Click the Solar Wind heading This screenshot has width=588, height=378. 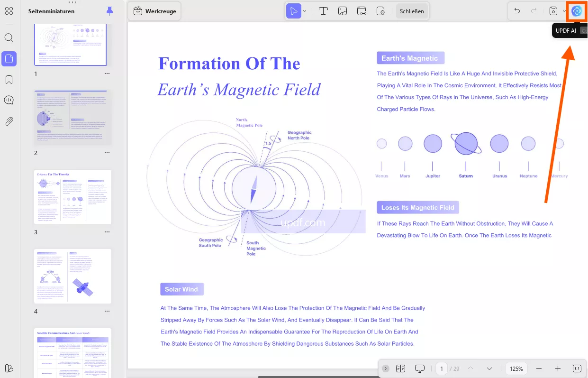point(182,289)
